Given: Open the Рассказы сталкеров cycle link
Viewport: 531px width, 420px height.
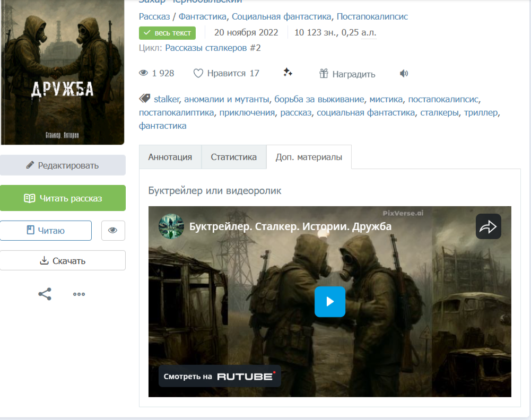Looking at the screenshot, I should pos(213,48).
